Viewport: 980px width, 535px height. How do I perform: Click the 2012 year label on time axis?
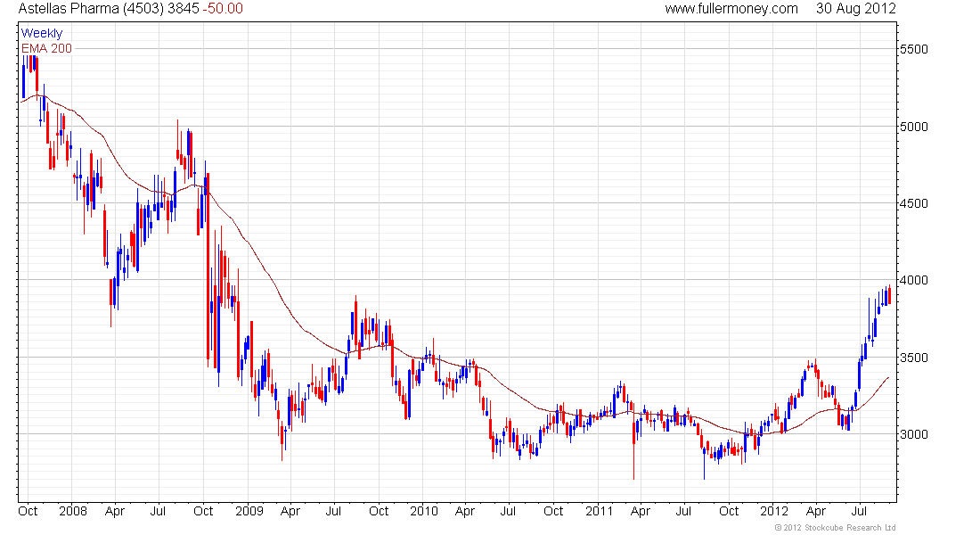[x=773, y=511]
